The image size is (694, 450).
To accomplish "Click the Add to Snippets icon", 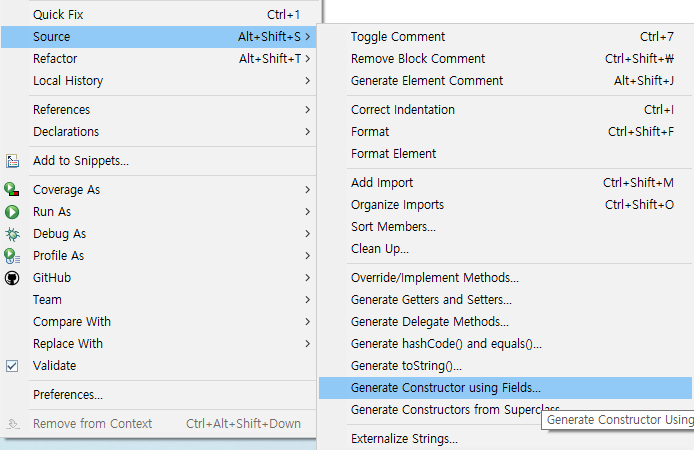I will point(12,161).
